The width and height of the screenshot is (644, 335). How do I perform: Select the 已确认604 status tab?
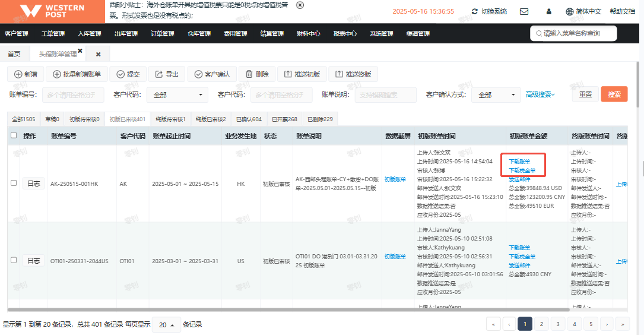click(x=249, y=119)
